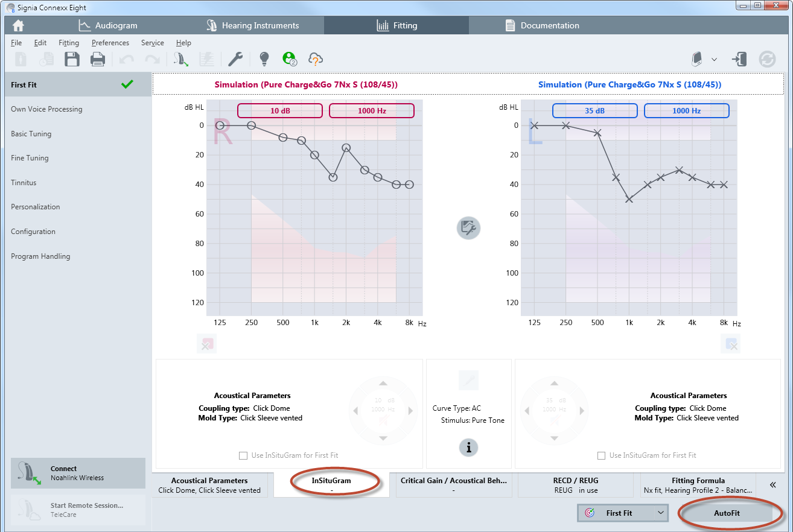This screenshot has width=793, height=532.
Task: Click the Undo arrow in the toolbar
Action: [126, 59]
